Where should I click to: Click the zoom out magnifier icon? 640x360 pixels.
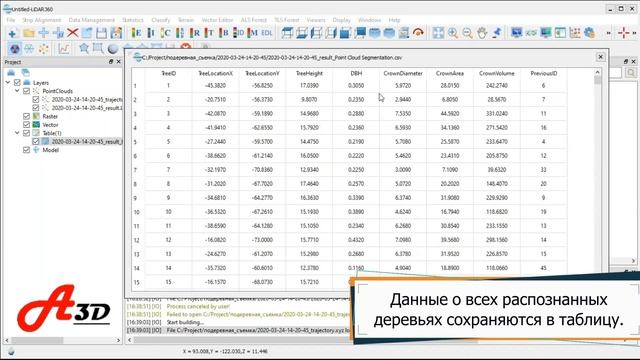coord(467,33)
